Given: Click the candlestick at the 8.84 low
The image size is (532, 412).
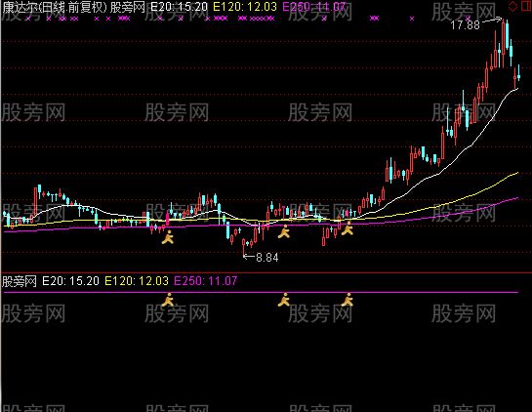Looking at the screenshot, I should 243,247.
